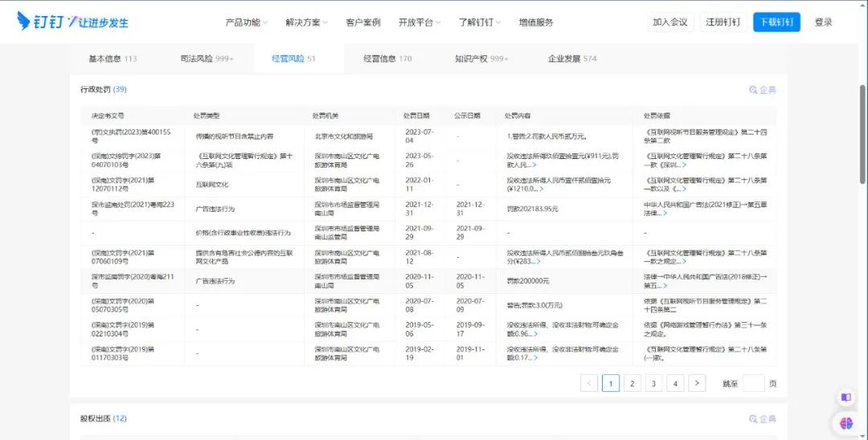Expand penalty basis for 2023-05-26 row
868x440 pixels.
pyautogui.click(x=684, y=165)
